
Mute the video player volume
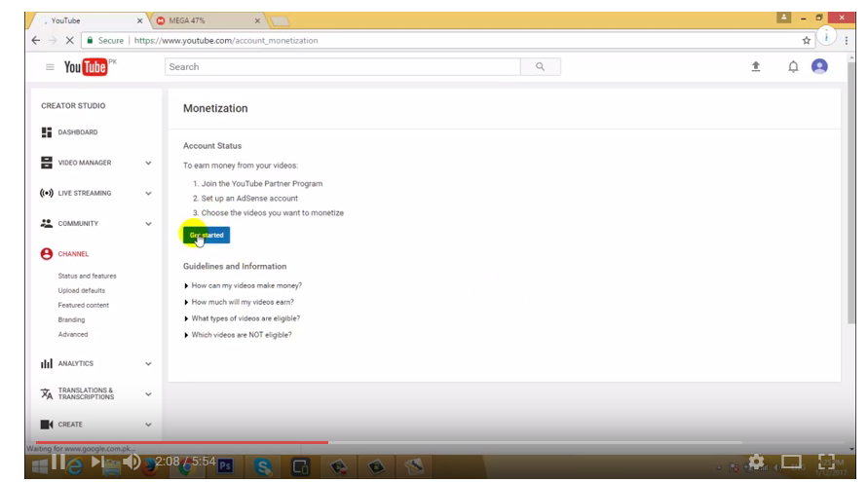pos(132,462)
